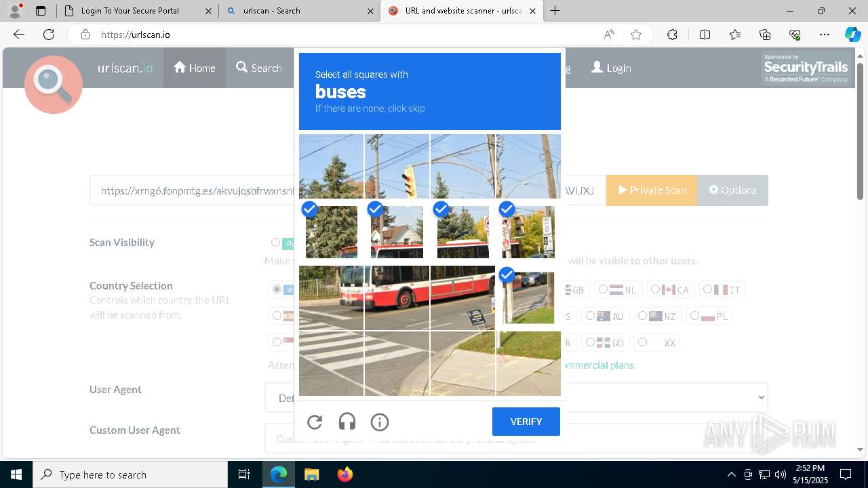Deselect the checked tile with blue spruce and bus

coord(463,232)
